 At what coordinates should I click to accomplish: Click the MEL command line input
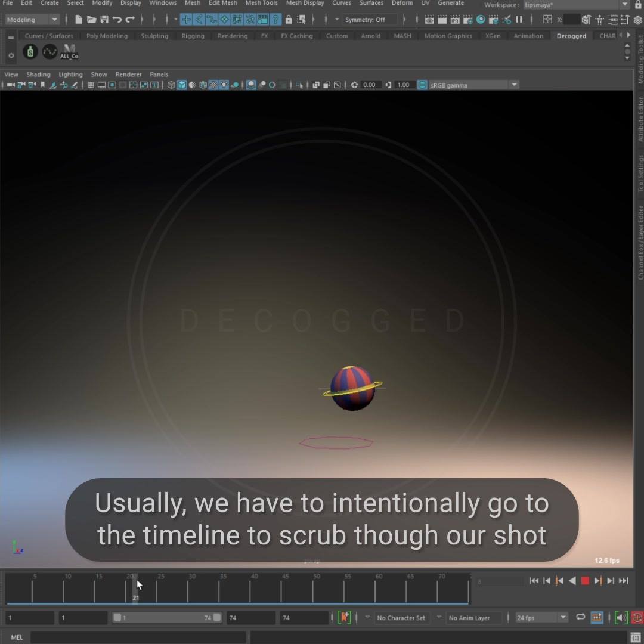pos(138,637)
